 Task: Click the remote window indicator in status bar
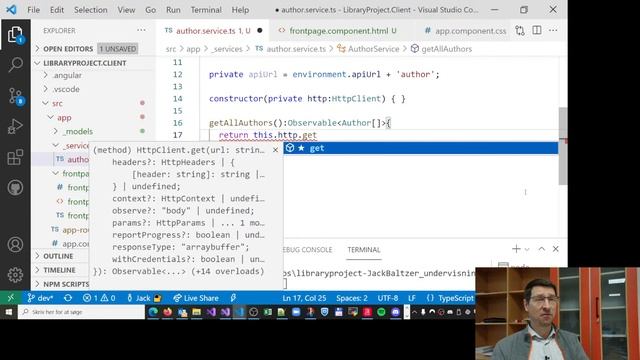pos(11,298)
